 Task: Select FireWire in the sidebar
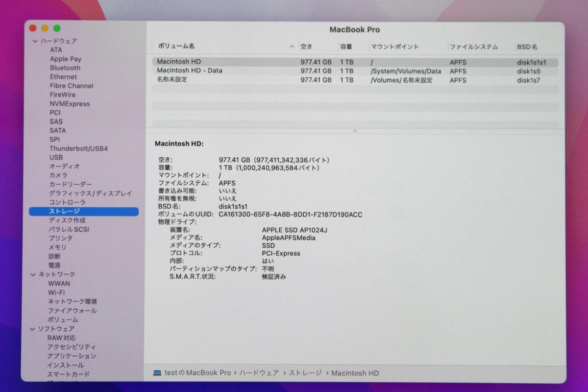click(x=63, y=95)
